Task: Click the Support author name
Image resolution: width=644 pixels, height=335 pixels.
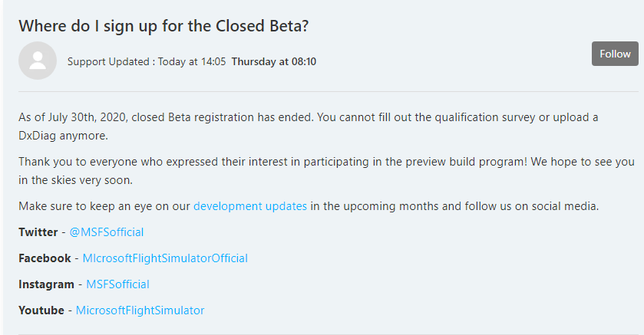Action: pos(86,61)
